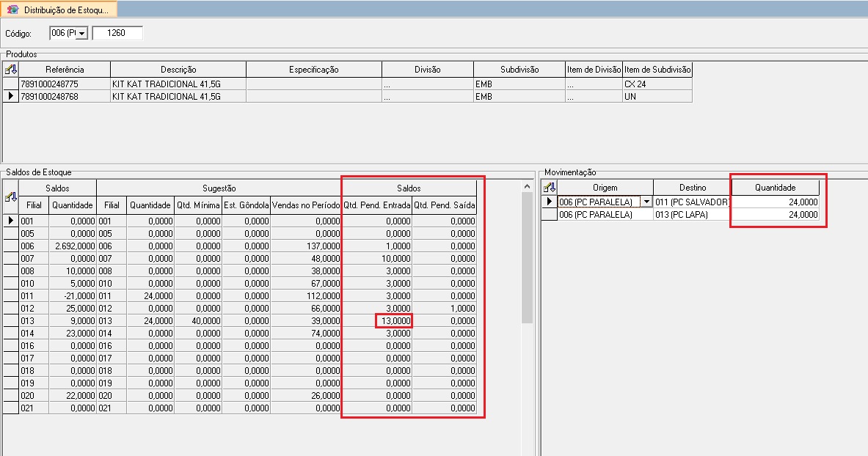Click the Vendas no Período column header

coord(305,205)
